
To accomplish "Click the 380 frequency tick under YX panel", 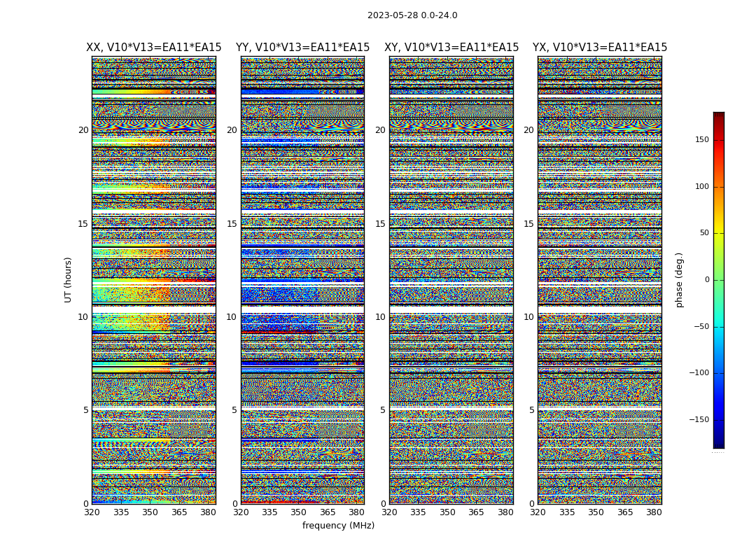I will coord(653,512).
